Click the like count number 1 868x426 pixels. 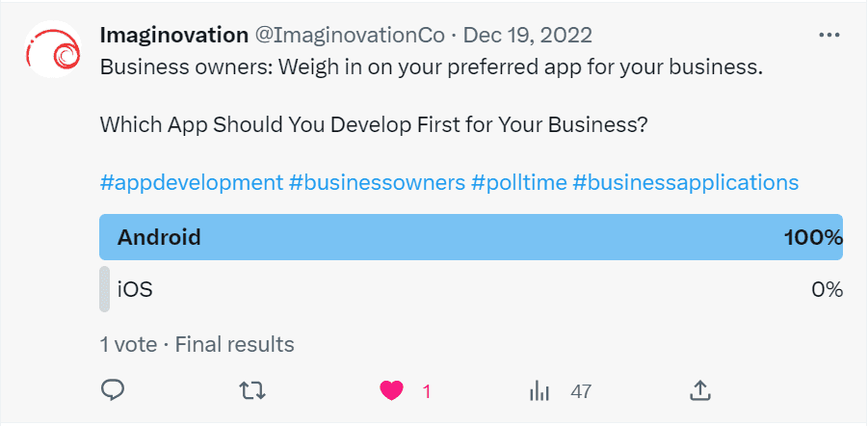click(426, 392)
